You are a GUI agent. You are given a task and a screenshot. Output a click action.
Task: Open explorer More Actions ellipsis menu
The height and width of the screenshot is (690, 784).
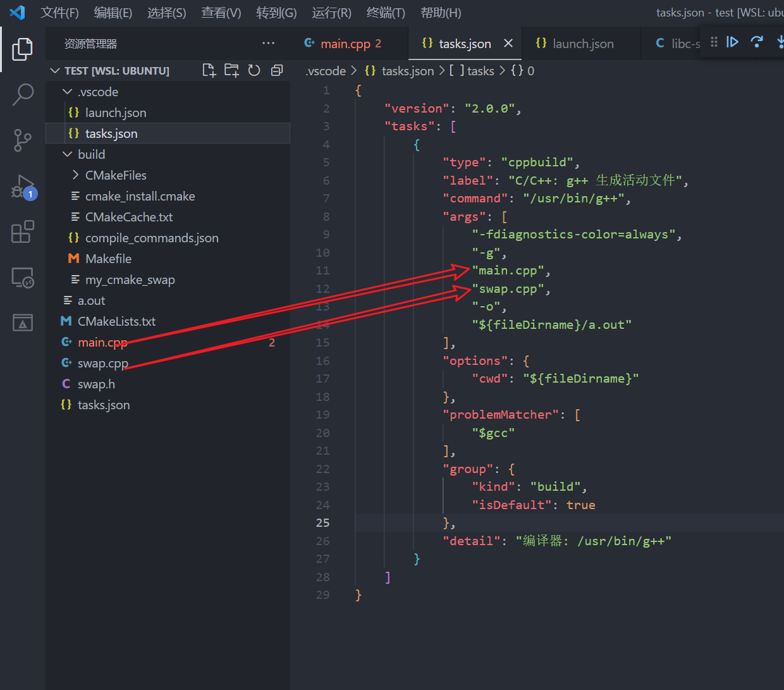tap(268, 44)
